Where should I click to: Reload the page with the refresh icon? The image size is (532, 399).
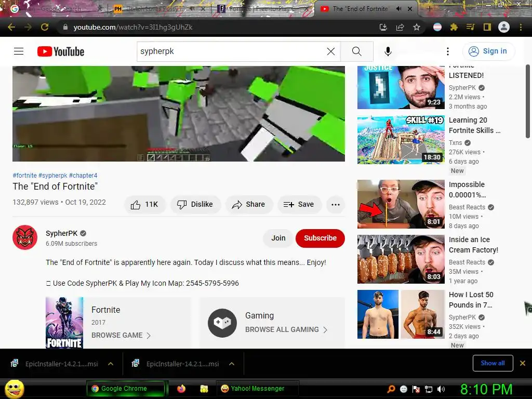click(45, 27)
